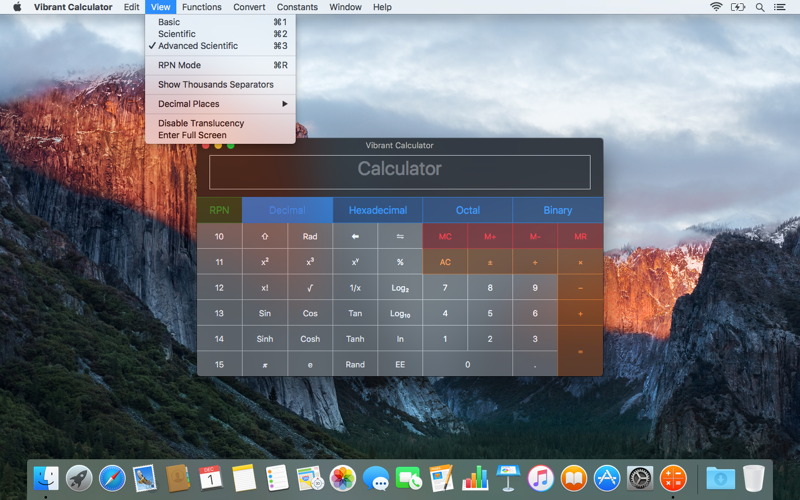Open the Edit menu
This screenshot has width=800, height=500.
click(x=131, y=7)
